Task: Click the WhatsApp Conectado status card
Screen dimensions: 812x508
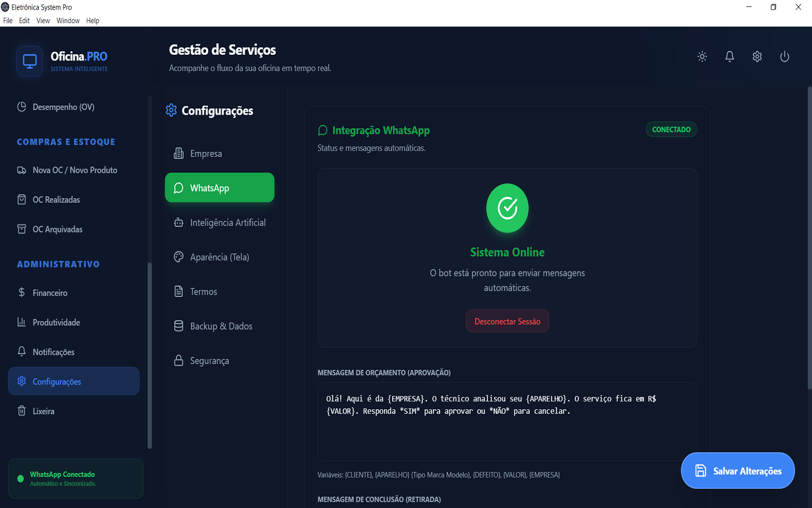Action: [x=76, y=479]
